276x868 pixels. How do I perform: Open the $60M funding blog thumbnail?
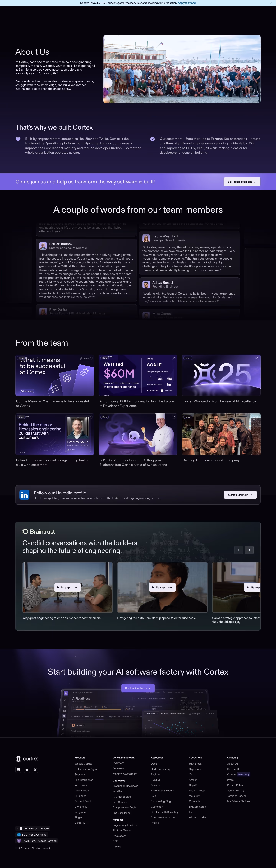(x=138, y=375)
